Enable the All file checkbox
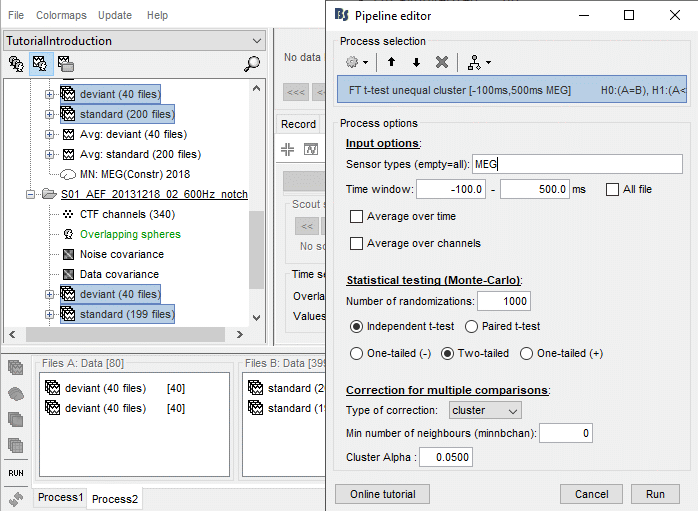The width and height of the screenshot is (698, 511). coord(613,189)
